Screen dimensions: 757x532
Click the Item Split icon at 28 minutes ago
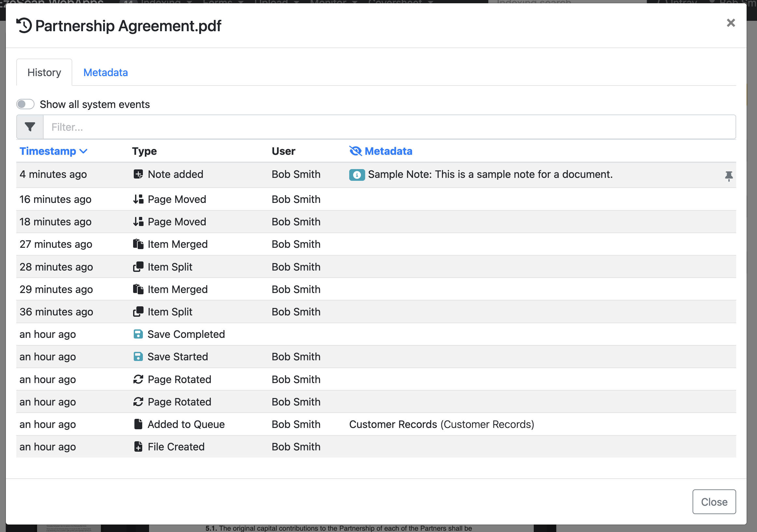pos(138,267)
